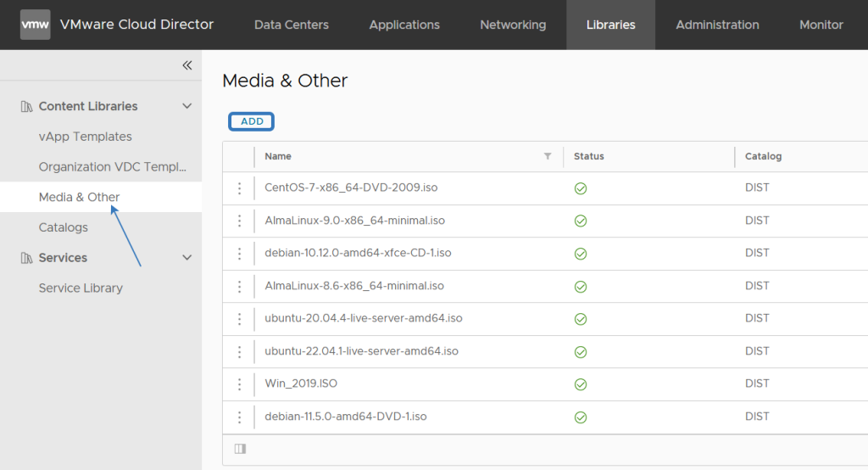
Task: Sort by the Catalog column header
Action: coord(763,156)
